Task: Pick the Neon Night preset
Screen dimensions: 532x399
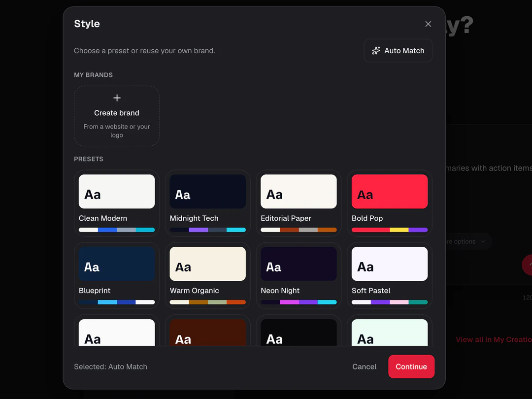Action: pyautogui.click(x=299, y=275)
